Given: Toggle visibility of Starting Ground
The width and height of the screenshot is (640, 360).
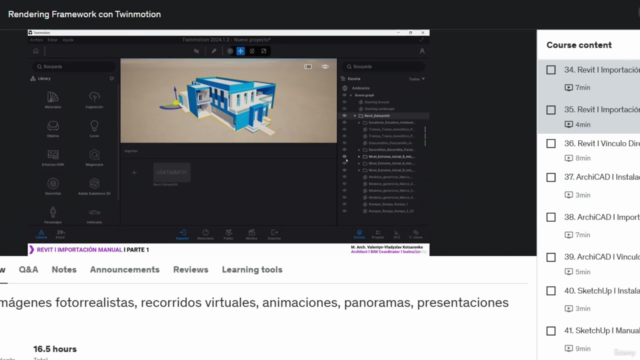Looking at the screenshot, I should pyautogui.click(x=344, y=102).
